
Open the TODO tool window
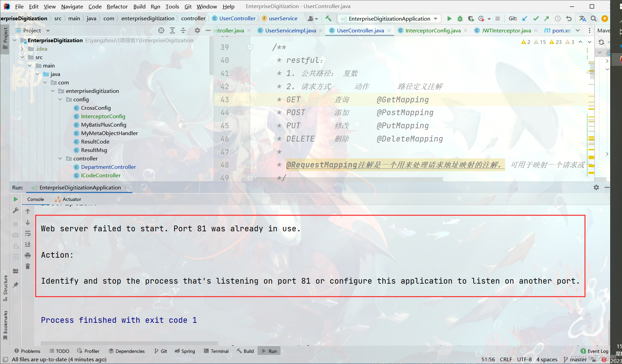[62, 351]
